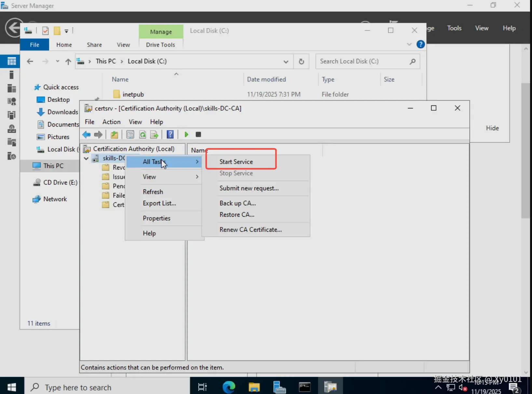Expand the File Explorer ribbon chevron
Image resolution: width=532 pixels, height=394 pixels.
[x=409, y=44]
